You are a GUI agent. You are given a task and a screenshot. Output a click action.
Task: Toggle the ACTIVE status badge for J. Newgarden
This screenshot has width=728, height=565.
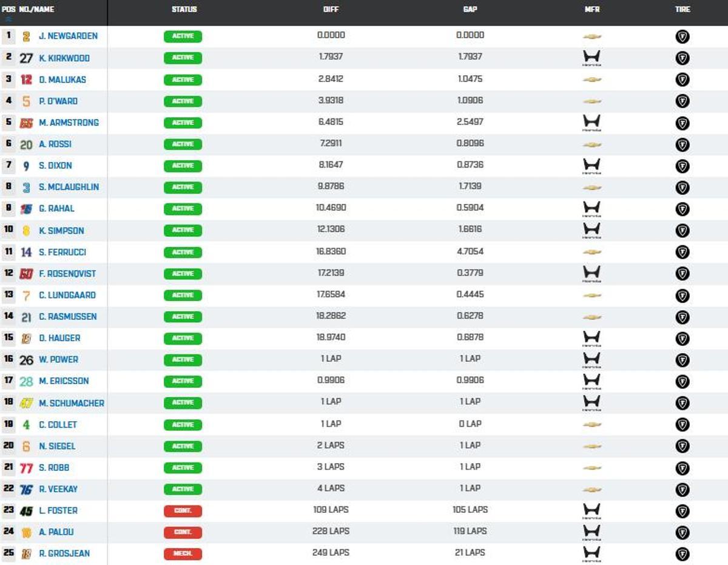(x=182, y=36)
